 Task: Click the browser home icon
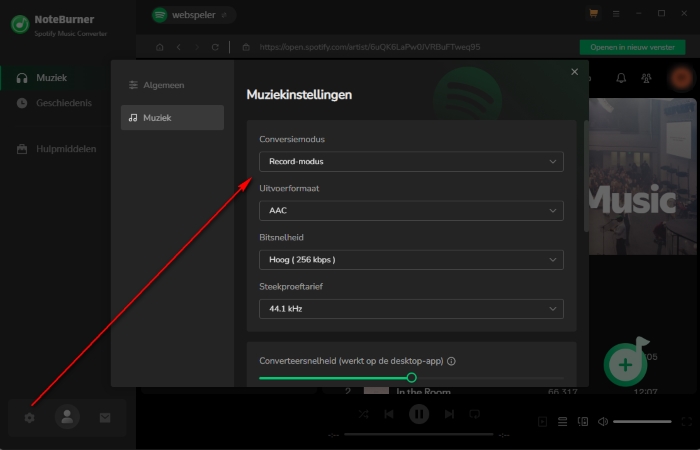click(x=159, y=47)
